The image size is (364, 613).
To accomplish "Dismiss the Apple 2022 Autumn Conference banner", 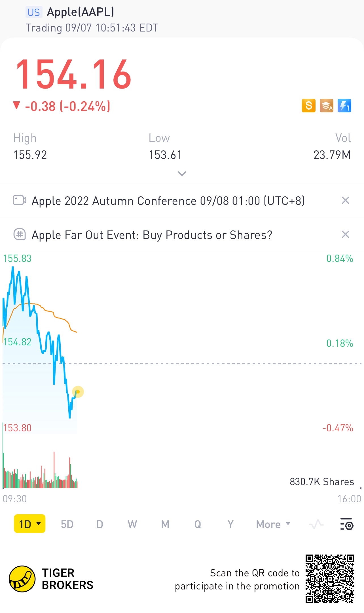I will [x=345, y=200].
